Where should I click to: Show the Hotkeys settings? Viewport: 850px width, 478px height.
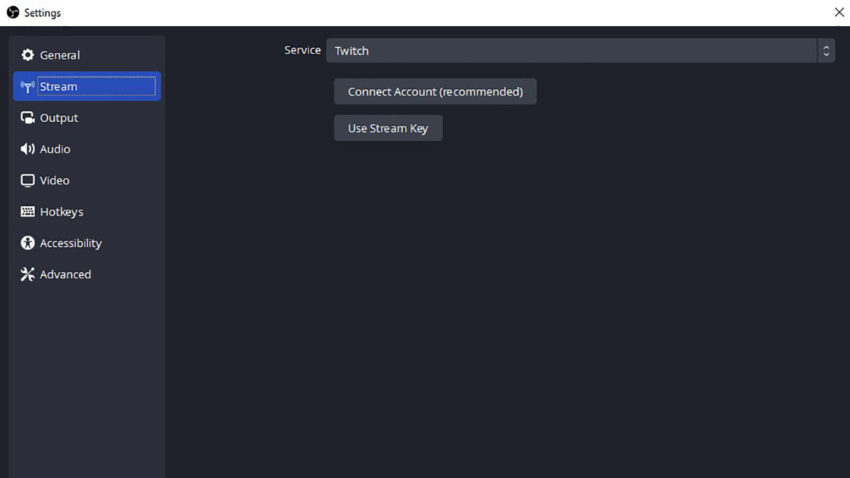[x=87, y=211]
